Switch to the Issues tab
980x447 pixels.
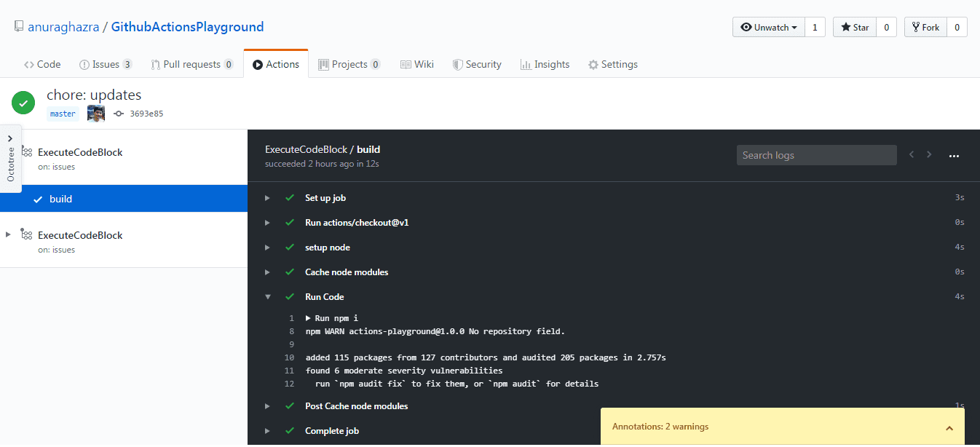point(106,64)
